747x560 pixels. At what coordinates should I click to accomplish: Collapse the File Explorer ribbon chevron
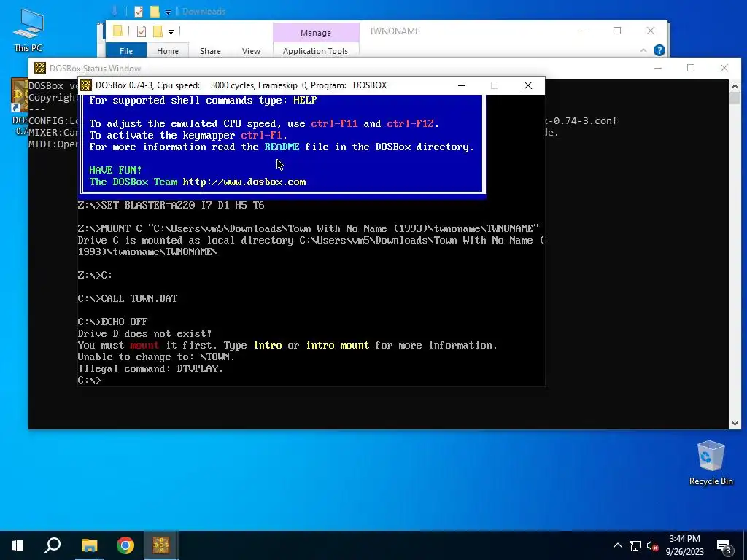click(643, 50)
